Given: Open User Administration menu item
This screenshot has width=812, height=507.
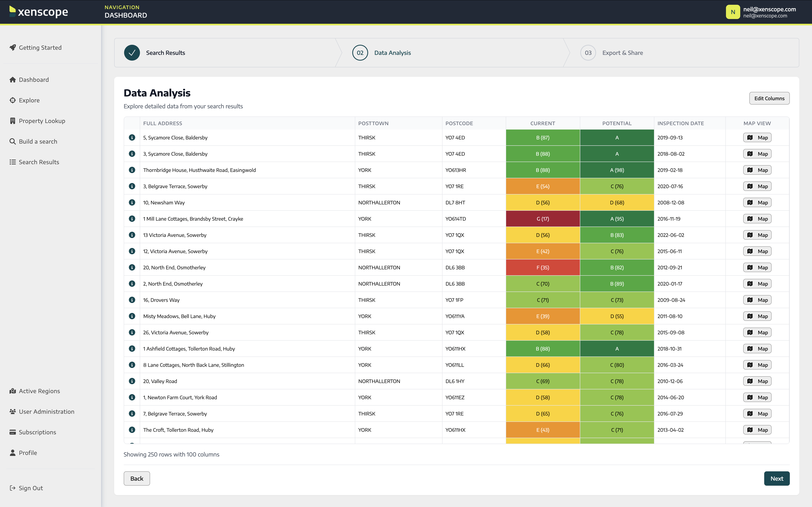Looking at the screenshot, I should [46, 411].
